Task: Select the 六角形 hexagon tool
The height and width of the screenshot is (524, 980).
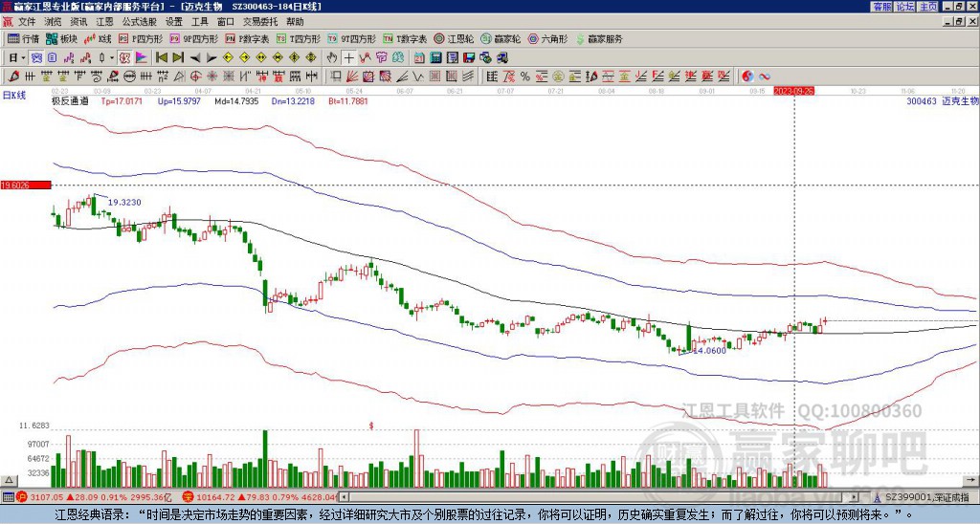Action: (547, 38)
